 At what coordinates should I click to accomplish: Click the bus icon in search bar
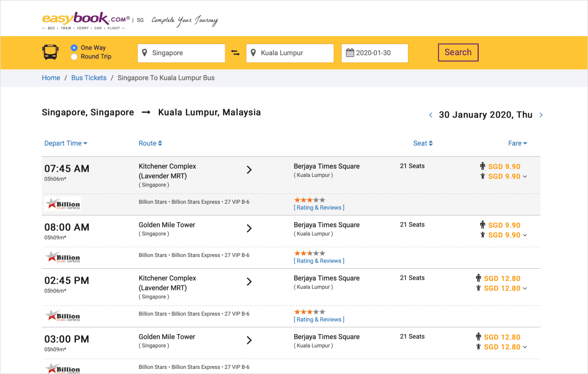click(50, 52)
